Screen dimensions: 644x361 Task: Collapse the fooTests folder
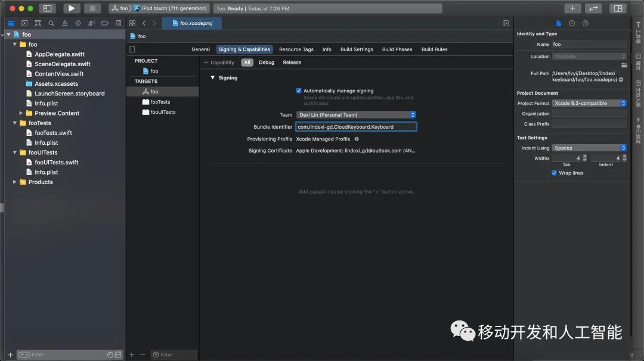click(15, 123)
